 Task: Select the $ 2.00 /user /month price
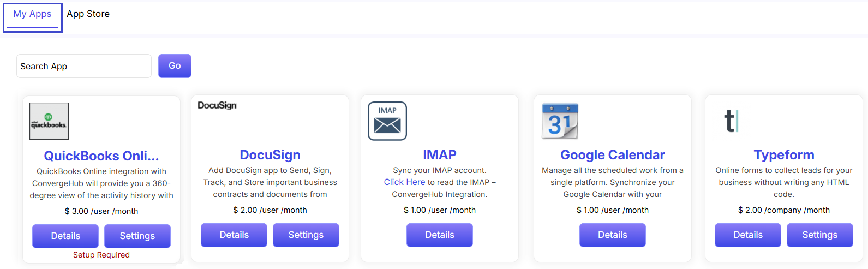click(x=270, y=210)
